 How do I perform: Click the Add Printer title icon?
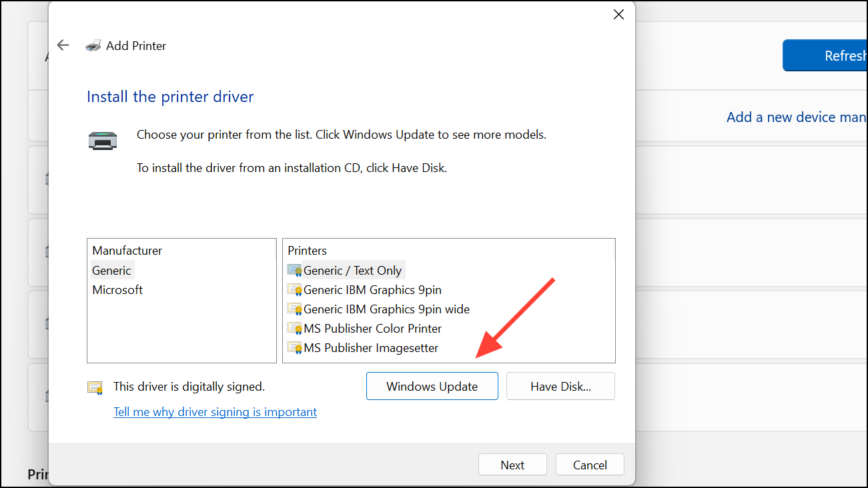click(93, 45)
